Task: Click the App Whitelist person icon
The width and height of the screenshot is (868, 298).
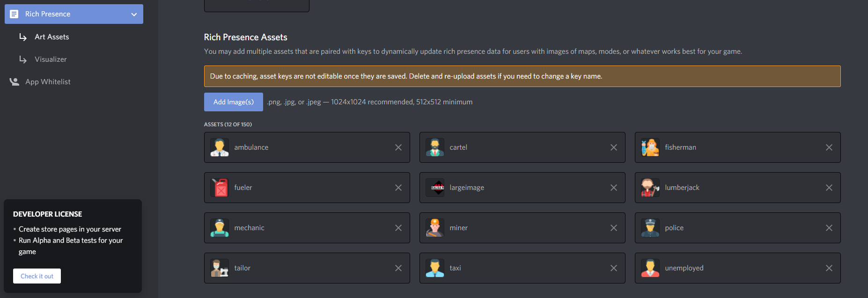Action: [x=15, y=82]
